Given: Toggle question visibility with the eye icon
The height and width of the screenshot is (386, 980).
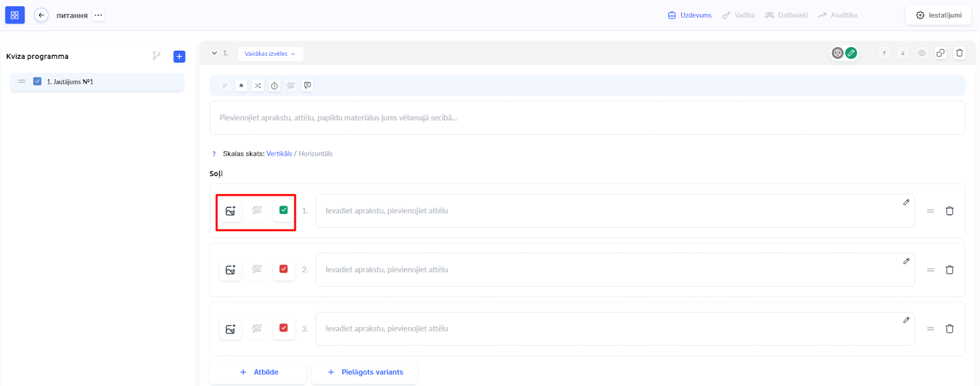Looking at the screenshot, I should tap(921, 53).
